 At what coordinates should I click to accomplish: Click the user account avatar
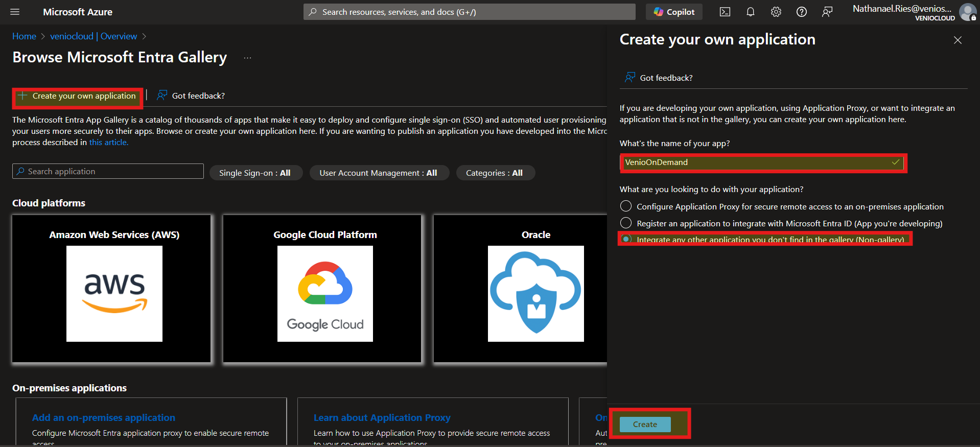(967, 12)
